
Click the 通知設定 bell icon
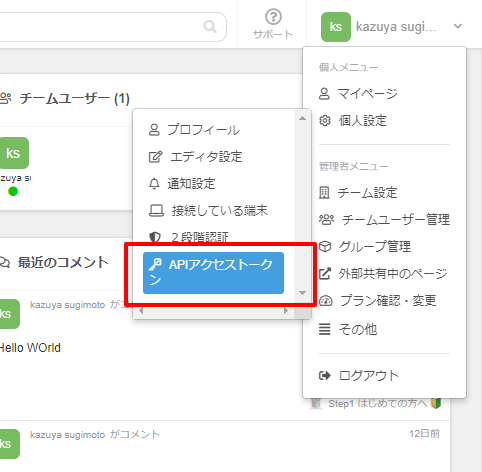[154, 184]
